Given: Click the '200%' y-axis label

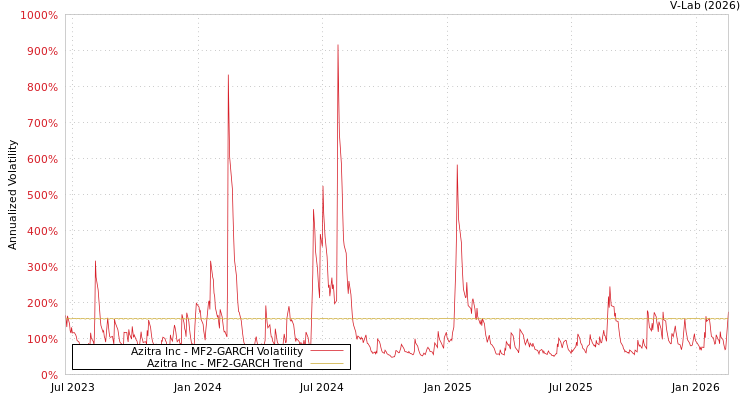Looking at the screenshot, I should [x=42, y=303].
